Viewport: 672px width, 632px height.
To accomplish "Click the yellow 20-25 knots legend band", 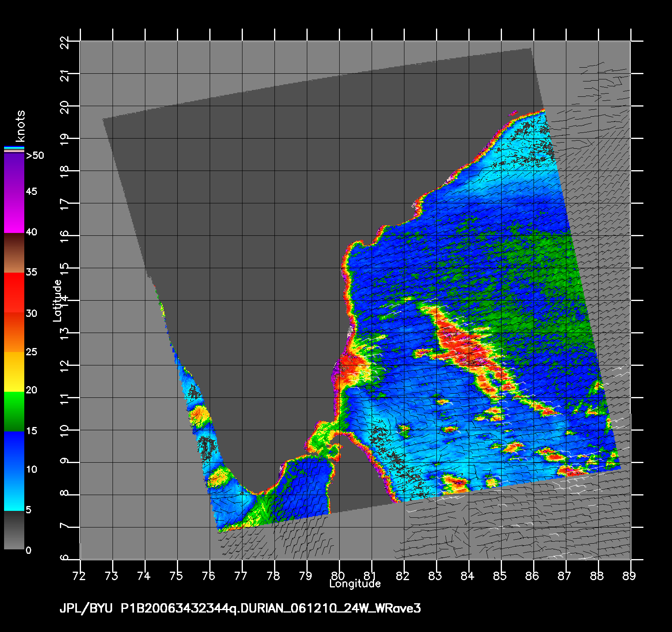I will (x=14, y=372).
